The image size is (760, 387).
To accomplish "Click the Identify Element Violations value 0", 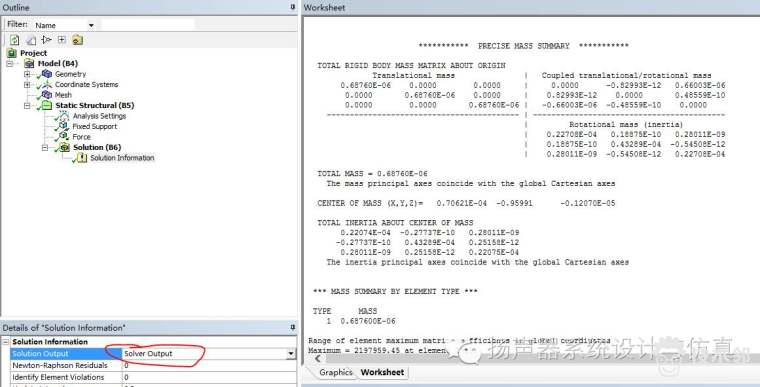I will click(126, 377).
